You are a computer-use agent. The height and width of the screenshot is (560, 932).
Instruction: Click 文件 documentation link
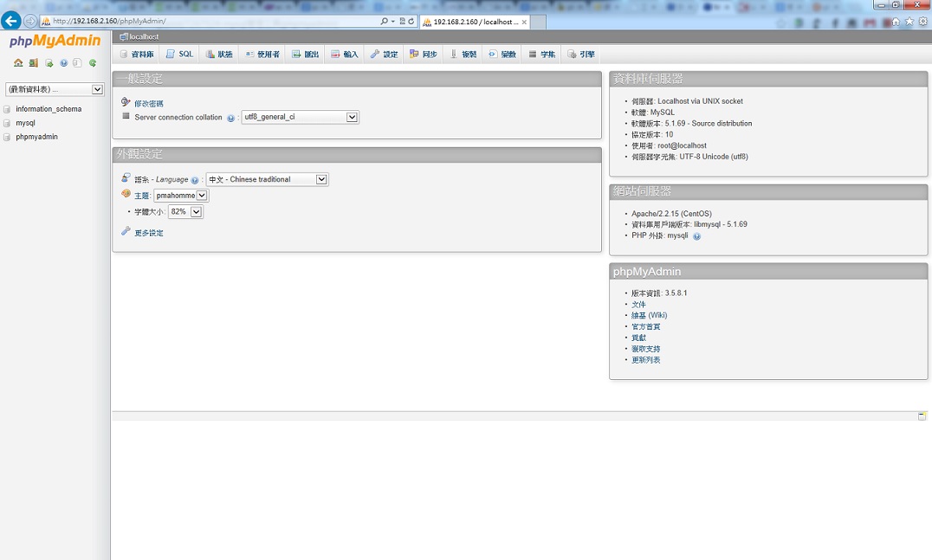click(638, 305)
